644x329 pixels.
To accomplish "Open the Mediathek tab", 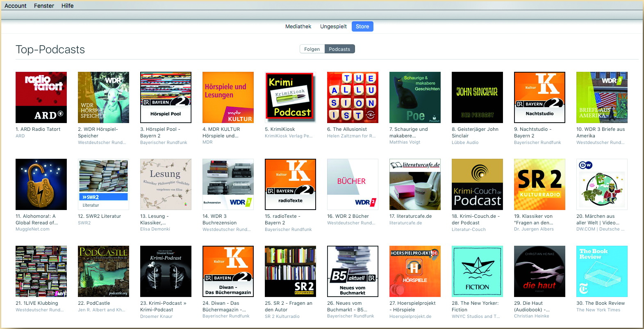I will tap(298, 27).
